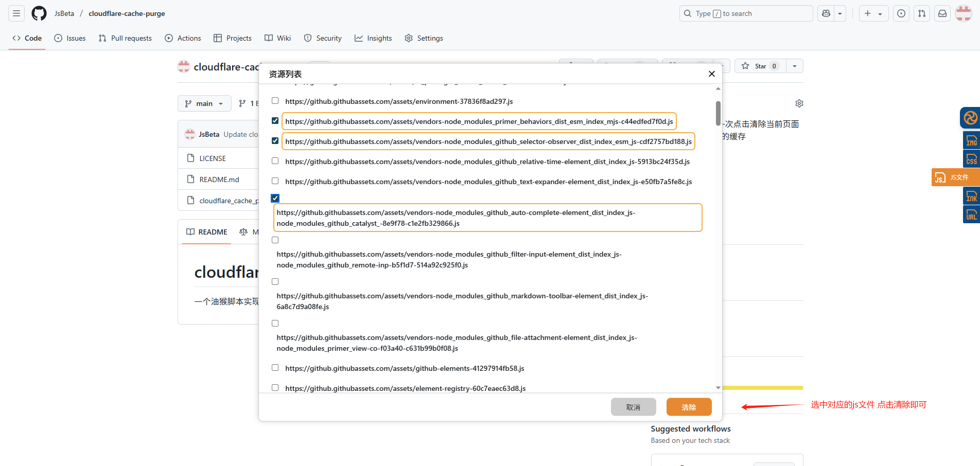980x466 pixels.
Task: Click the dialog scrollbar up arrow
Action: 718,89
